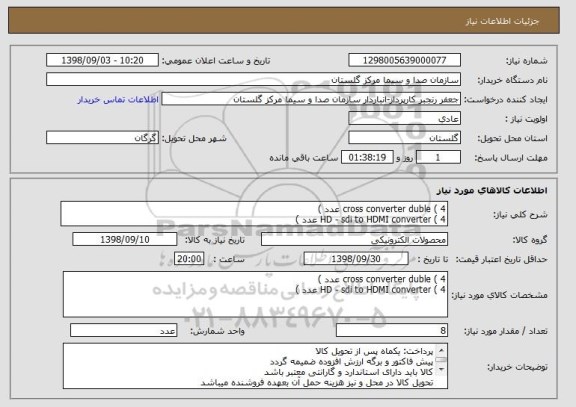Click the label توضیحات خریدار

[x=517, y=367]
